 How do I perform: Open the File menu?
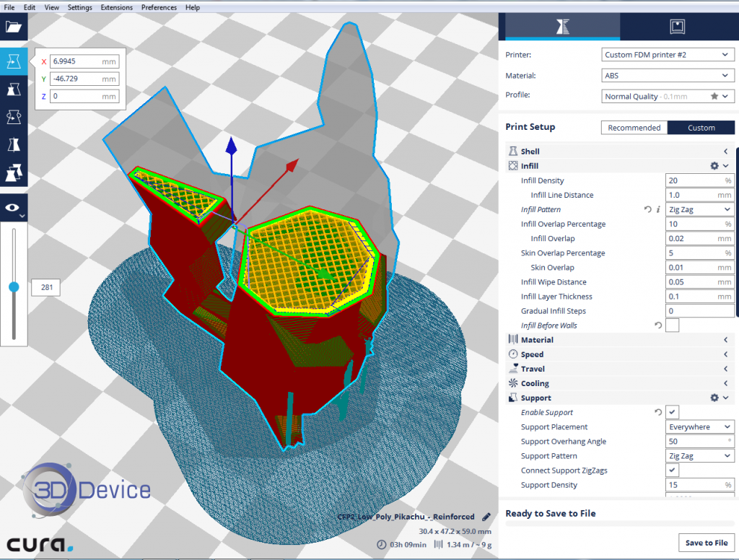point(9,7)
